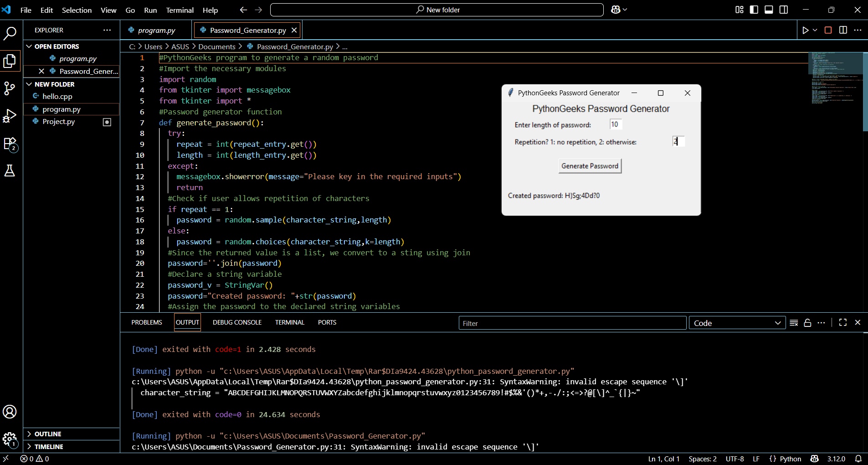
Task: Open the Run and Debug view
Action: (x=10, y=116)
